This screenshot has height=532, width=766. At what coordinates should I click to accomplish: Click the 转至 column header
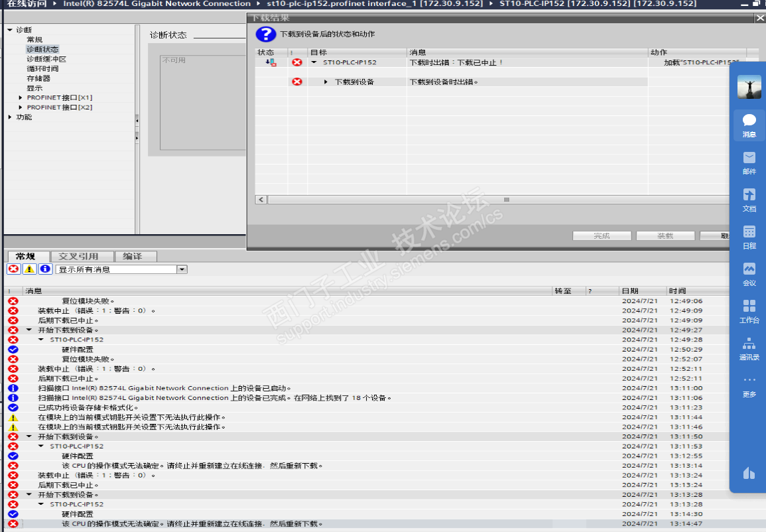pyautogui.click(x=569, y=291)
